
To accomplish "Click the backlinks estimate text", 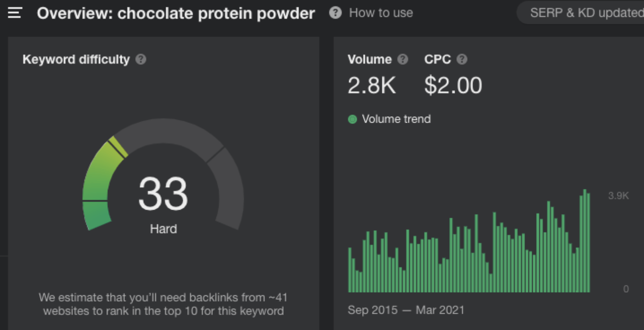I will [163, 304].
